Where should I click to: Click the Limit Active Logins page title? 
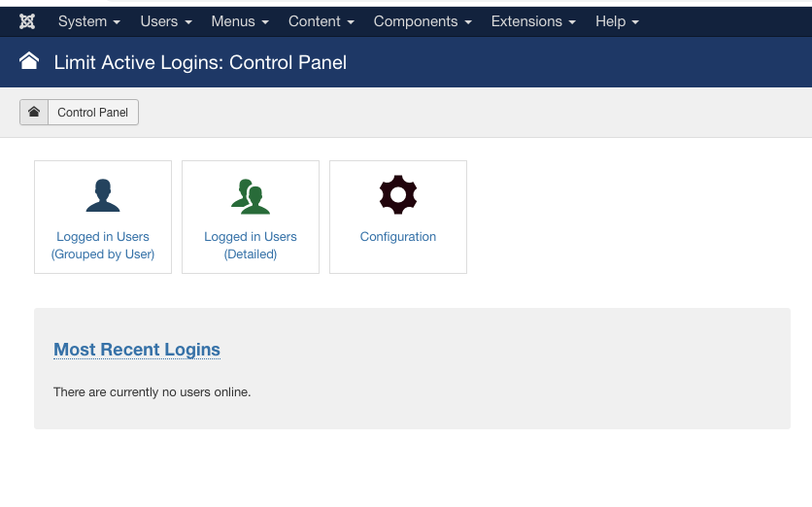(x=200, y=63)
